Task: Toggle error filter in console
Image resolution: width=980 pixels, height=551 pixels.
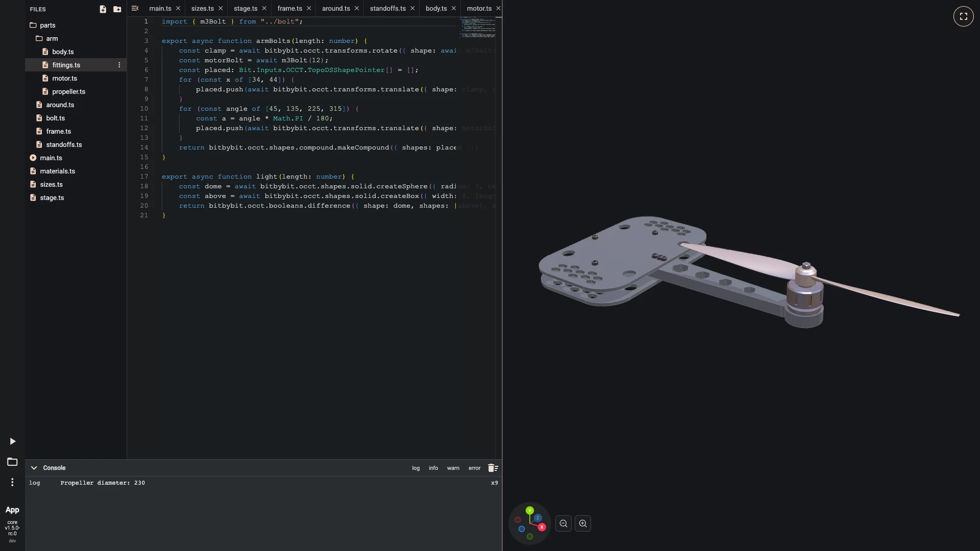Action: pos(475,468)
